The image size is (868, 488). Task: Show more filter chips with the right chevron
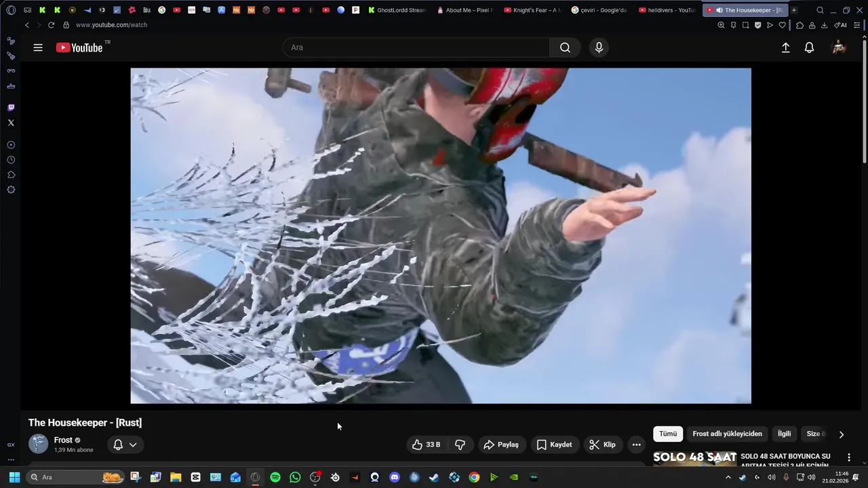(842, 434)
